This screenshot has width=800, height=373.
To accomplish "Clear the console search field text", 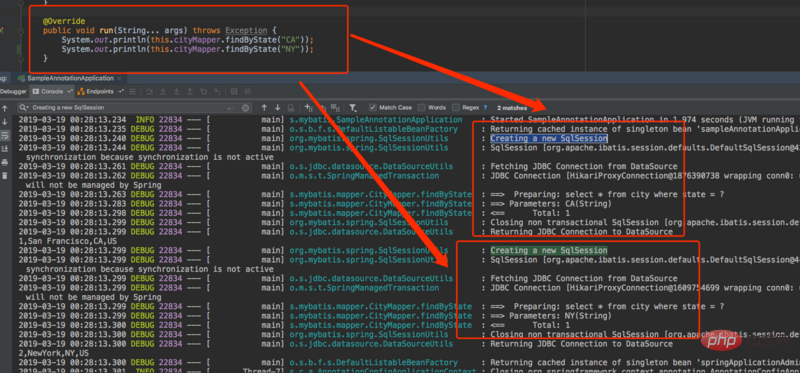I will pos(246,108).
